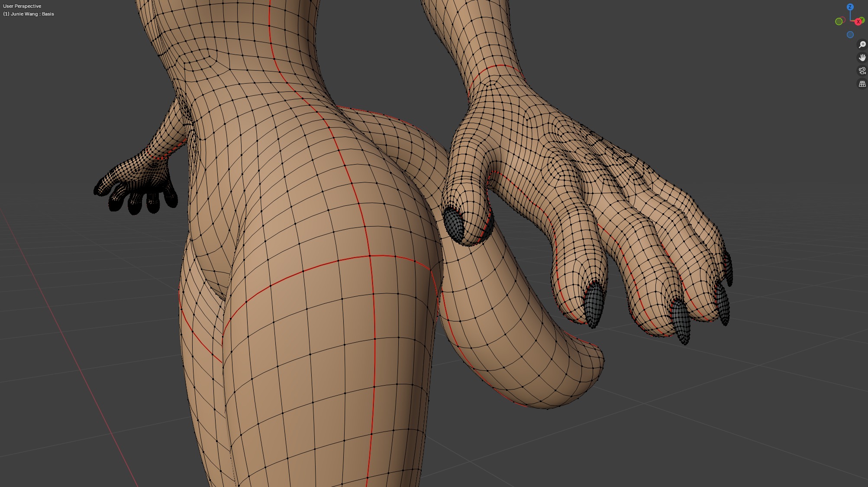Screen dimensions: 868x487
Task: Click the red X axis gizmo ball
Action: click(x=858, y=22)
